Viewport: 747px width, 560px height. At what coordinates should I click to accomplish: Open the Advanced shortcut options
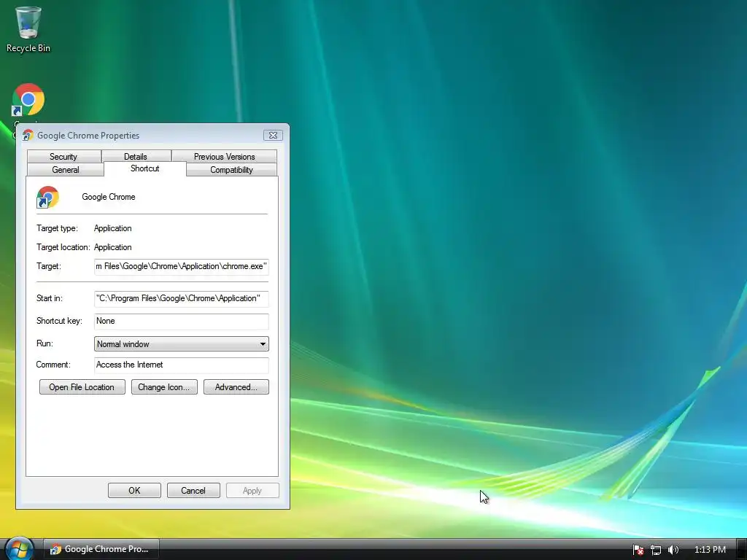click(x=236, y=386)
